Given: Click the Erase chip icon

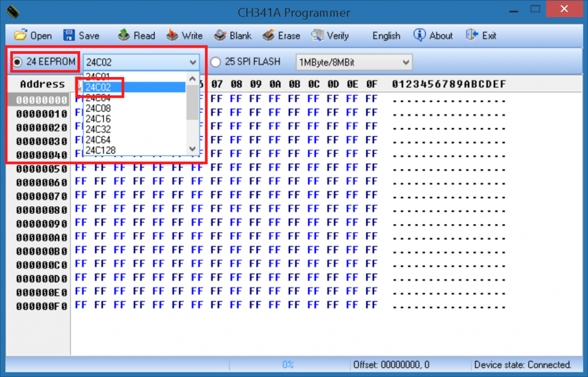Looking at the screenshot, I should 269,35.
